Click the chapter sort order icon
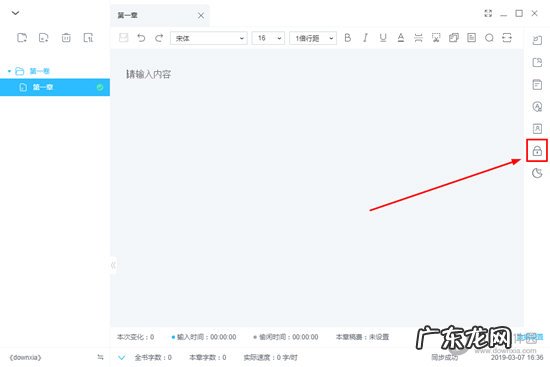The width and height of the screenshot is (550, 367). pos(88,38)
